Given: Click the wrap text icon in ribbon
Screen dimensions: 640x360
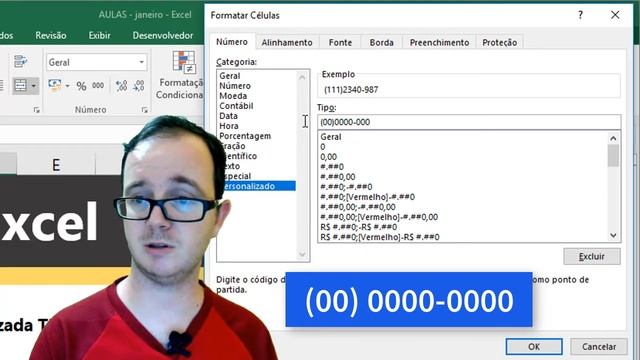Looking at the screenshot, I should coord(20,61).
